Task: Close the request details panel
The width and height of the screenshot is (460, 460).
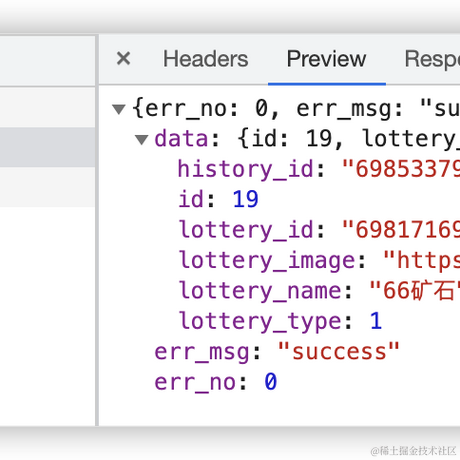Action: pos(123,59)
